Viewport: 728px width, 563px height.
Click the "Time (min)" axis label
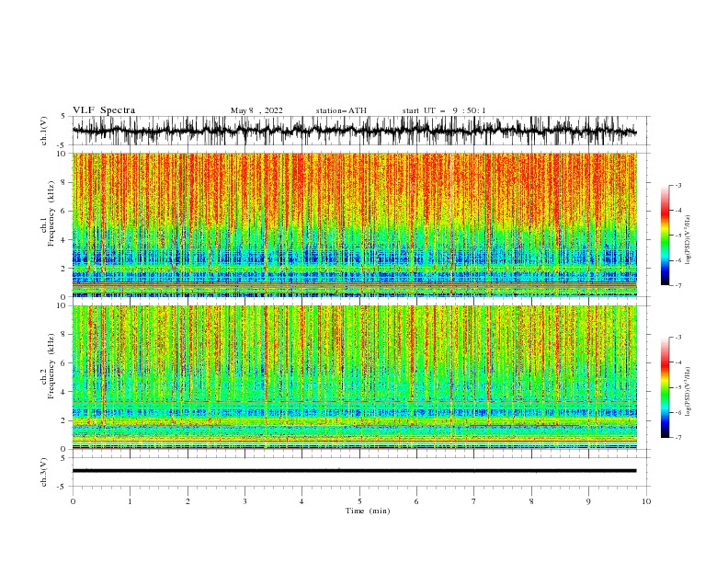(368, 511)
